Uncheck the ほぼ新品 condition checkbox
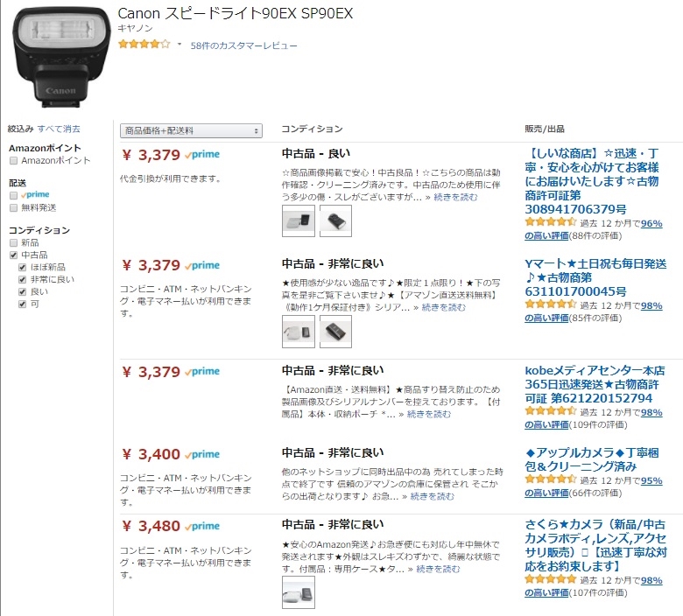The height and width of the screenshot is (616, 683). pos(23,267)
